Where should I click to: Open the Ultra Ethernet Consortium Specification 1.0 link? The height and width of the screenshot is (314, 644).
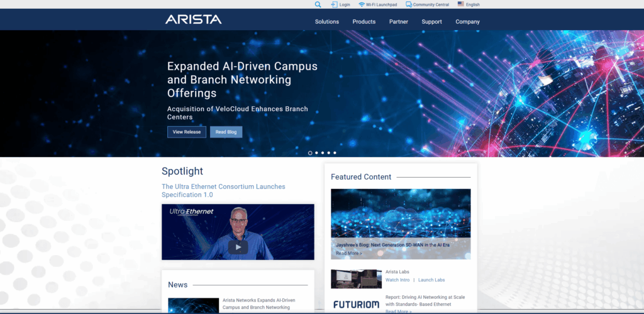click(223, 191)
